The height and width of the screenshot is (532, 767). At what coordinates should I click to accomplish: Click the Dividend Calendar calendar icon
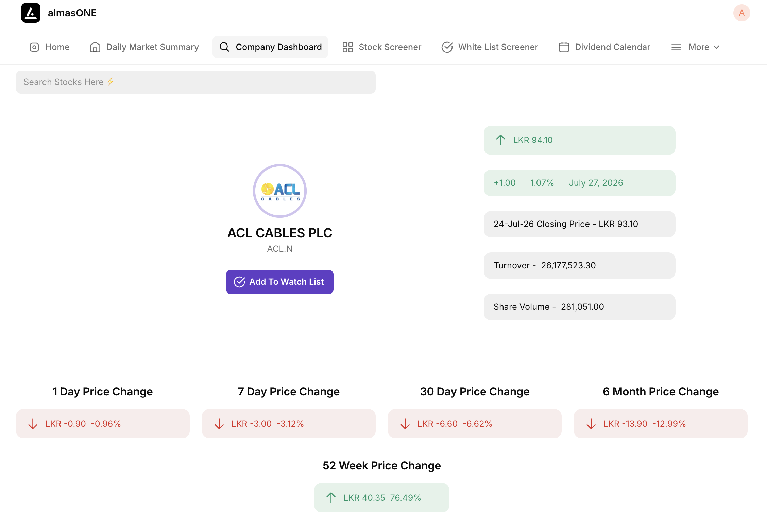(x=564, y=47)
